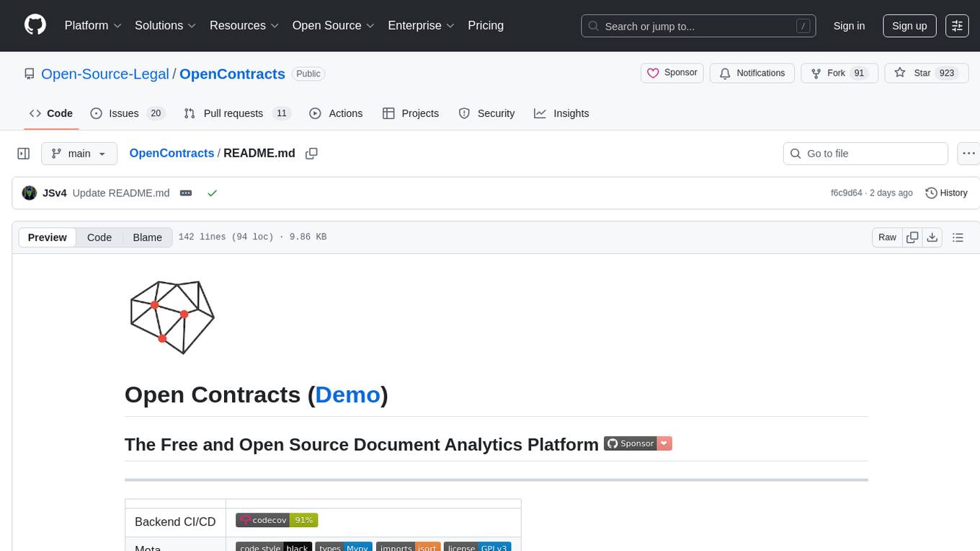Open the main branch dropdown
Image resolution: width=980 pixels, height=551 pixels.
79,154
